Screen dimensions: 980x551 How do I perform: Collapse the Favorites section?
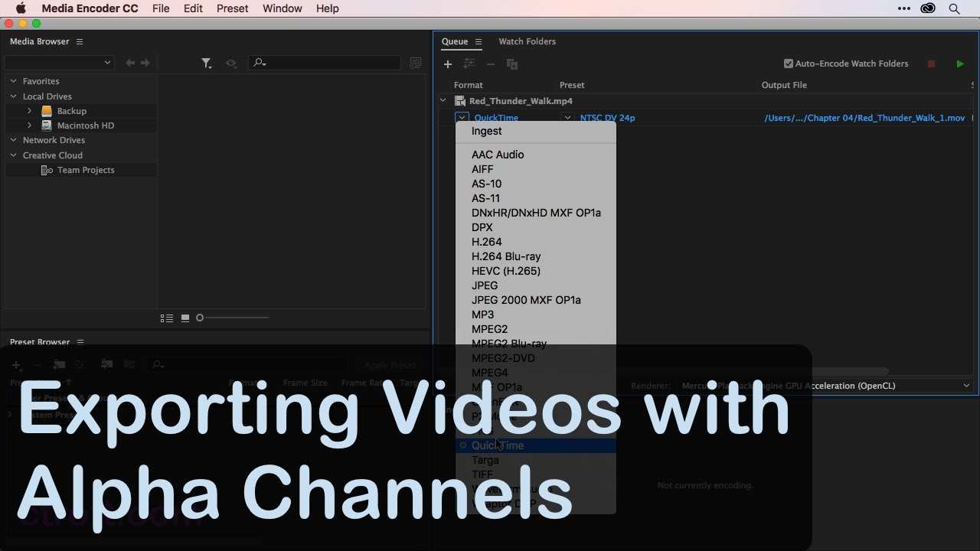coord(13,81)
